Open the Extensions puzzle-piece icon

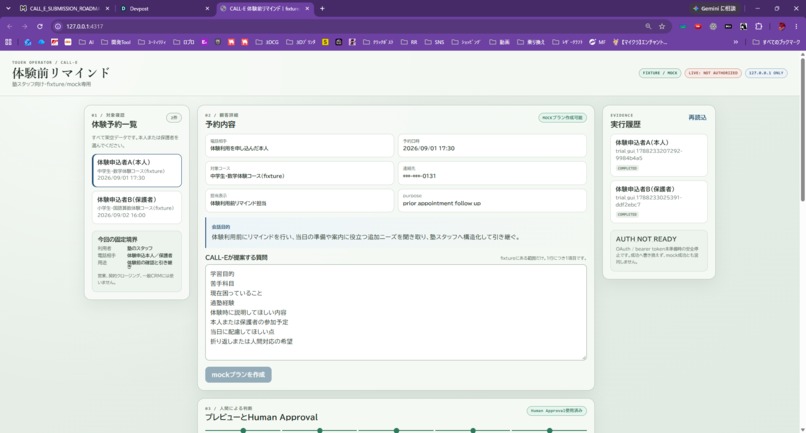click(x=759, y=26)
